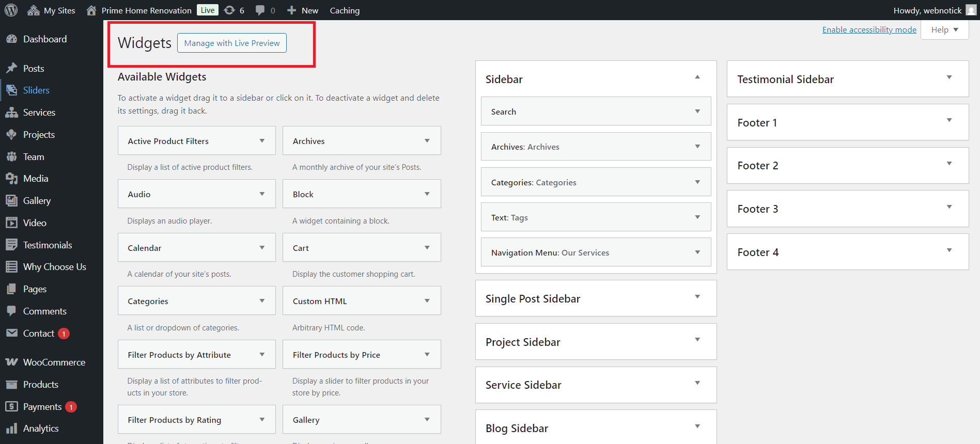Click the My Sites network icon
Viewport: 980px width, 444px height.
[34, 10]
